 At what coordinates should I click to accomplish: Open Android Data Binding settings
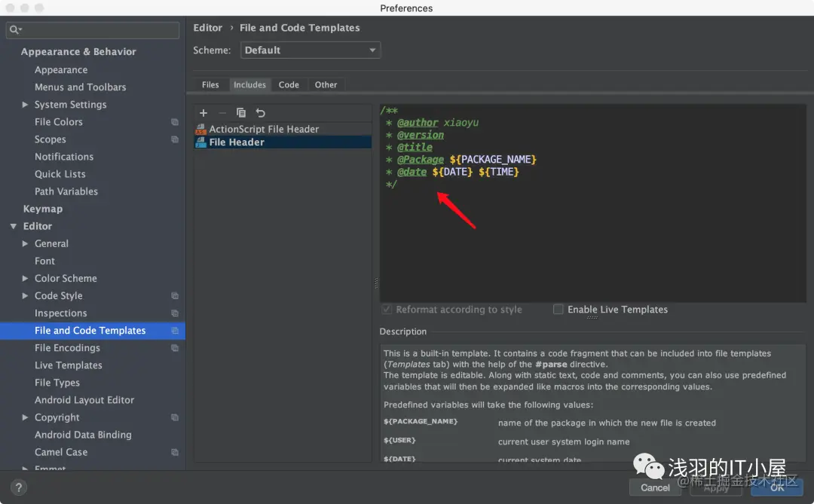(83, 435)
